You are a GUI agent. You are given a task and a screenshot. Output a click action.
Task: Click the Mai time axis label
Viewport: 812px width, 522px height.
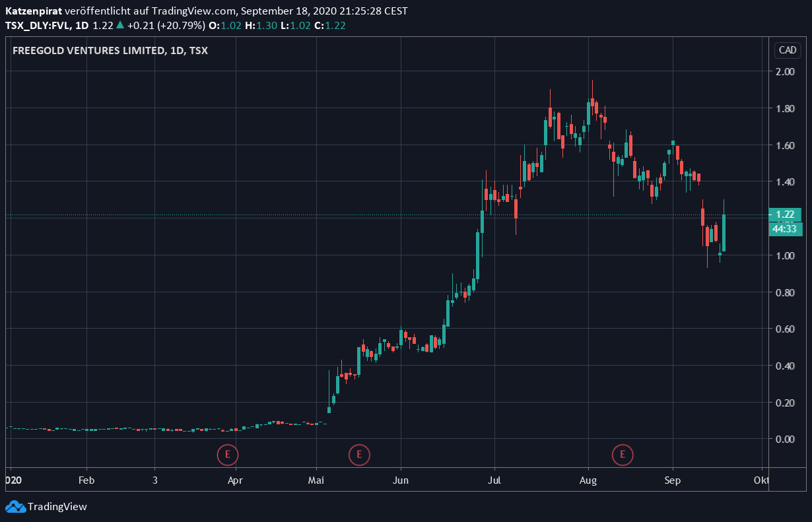318,480
